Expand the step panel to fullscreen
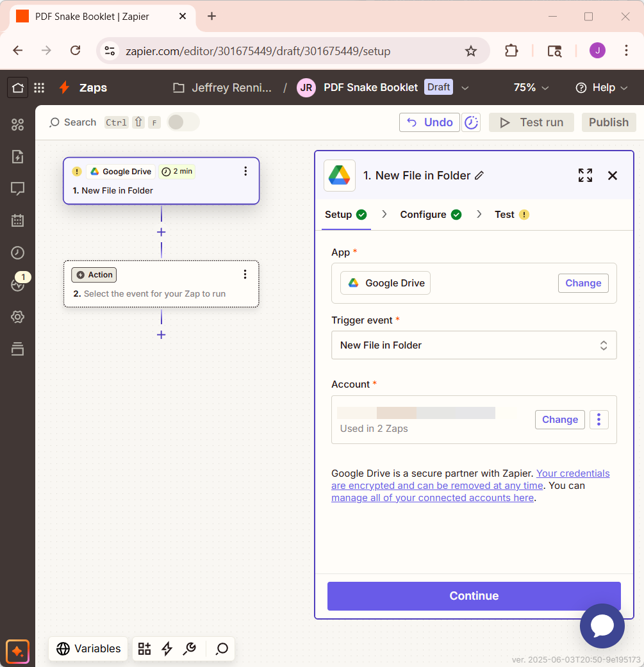644x667 pixels. [x=585, y=176]
